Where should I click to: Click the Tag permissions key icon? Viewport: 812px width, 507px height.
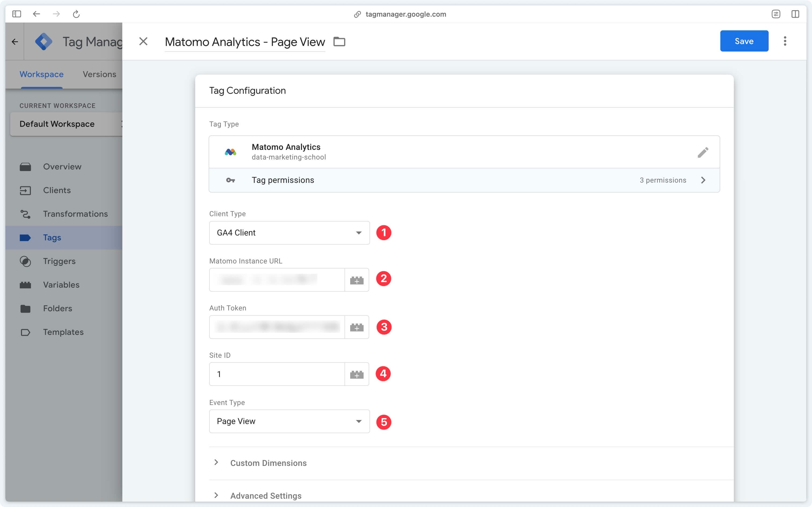(x=231, y=180)
